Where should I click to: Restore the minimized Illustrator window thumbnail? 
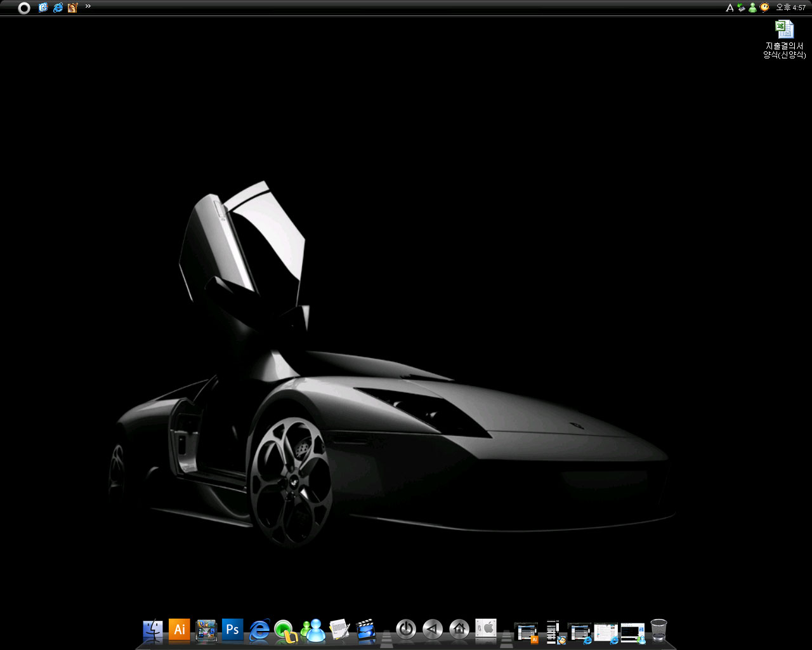click(x=526, y=632)
